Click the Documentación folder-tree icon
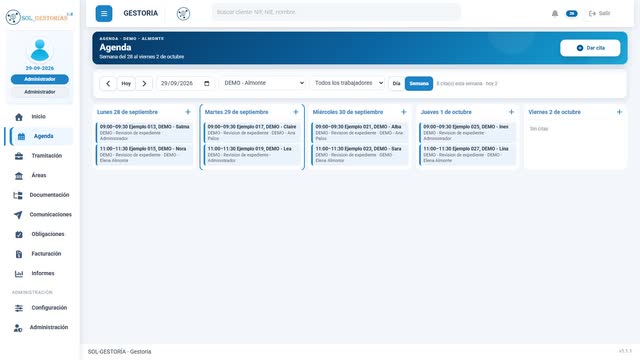 [x=18, y=196]
